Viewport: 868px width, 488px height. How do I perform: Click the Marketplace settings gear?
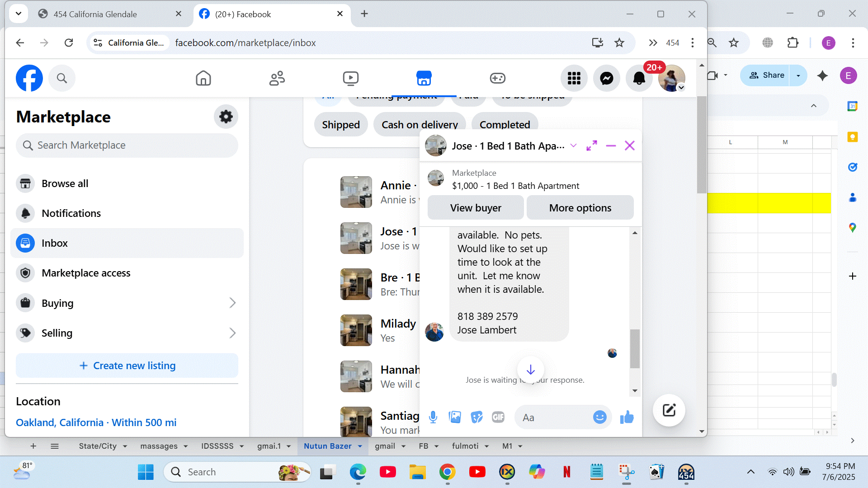tap(226, 117)
